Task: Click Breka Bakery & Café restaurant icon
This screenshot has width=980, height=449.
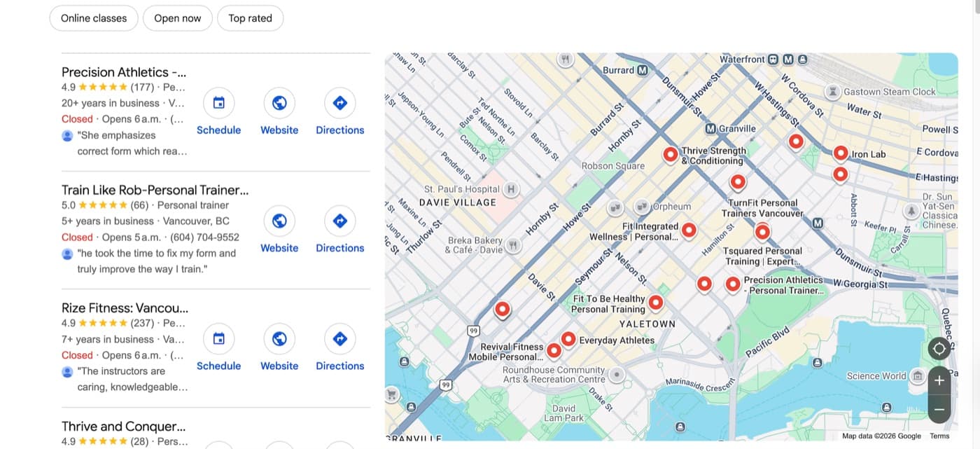Action: [513, 245]
